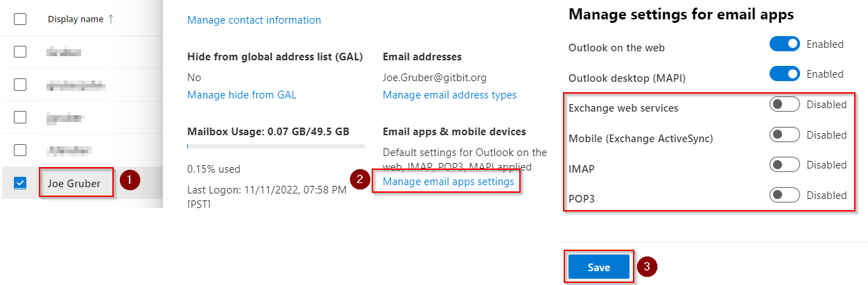Select the fourth user row checkbox
This screenshot has width=868, height=285.
click(20, 150)
